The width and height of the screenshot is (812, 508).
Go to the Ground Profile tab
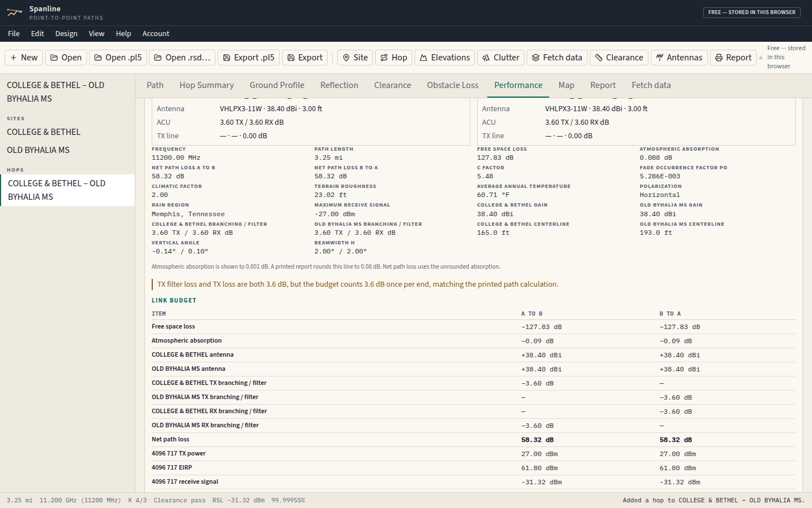click(x=277, y=85)
